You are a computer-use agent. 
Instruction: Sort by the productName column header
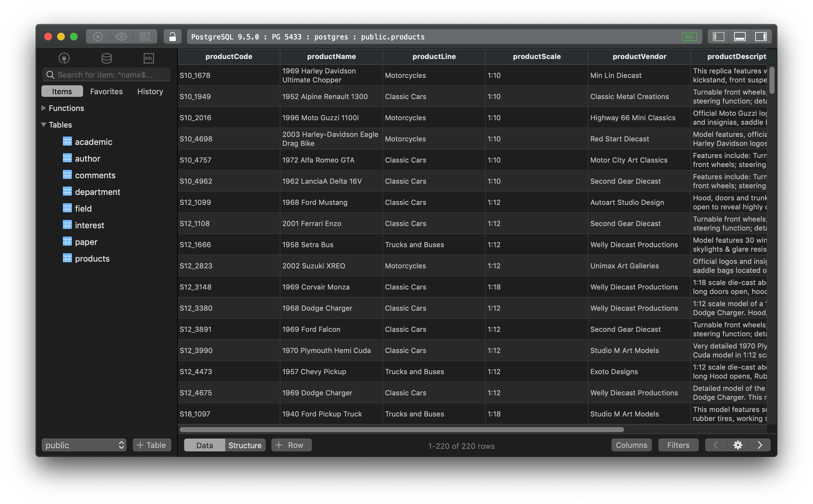point(331,56)
